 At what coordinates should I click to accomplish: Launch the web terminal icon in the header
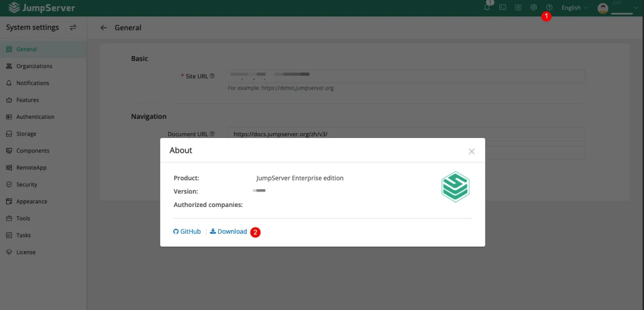[502, 7]
